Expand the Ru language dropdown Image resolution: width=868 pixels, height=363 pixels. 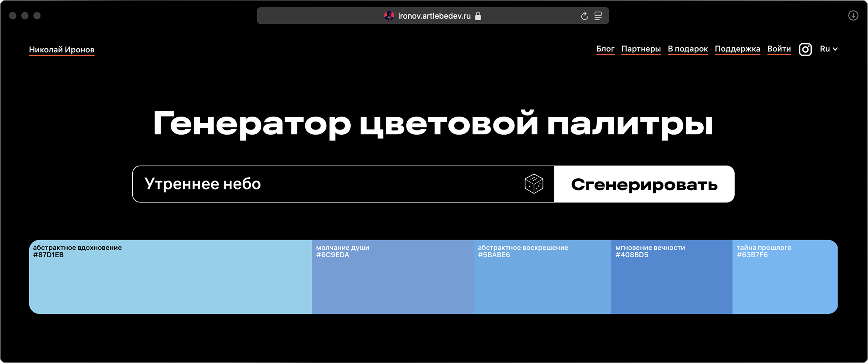[828, 49]
